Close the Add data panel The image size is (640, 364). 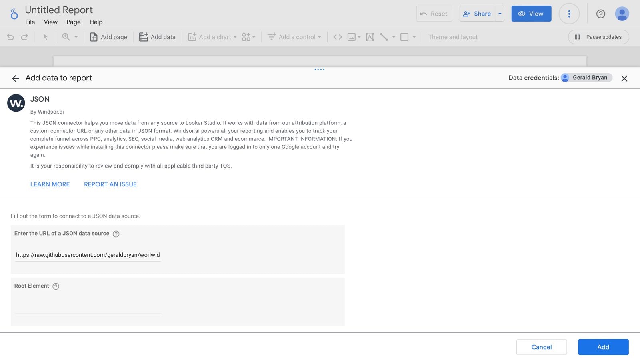coord(624,78)
